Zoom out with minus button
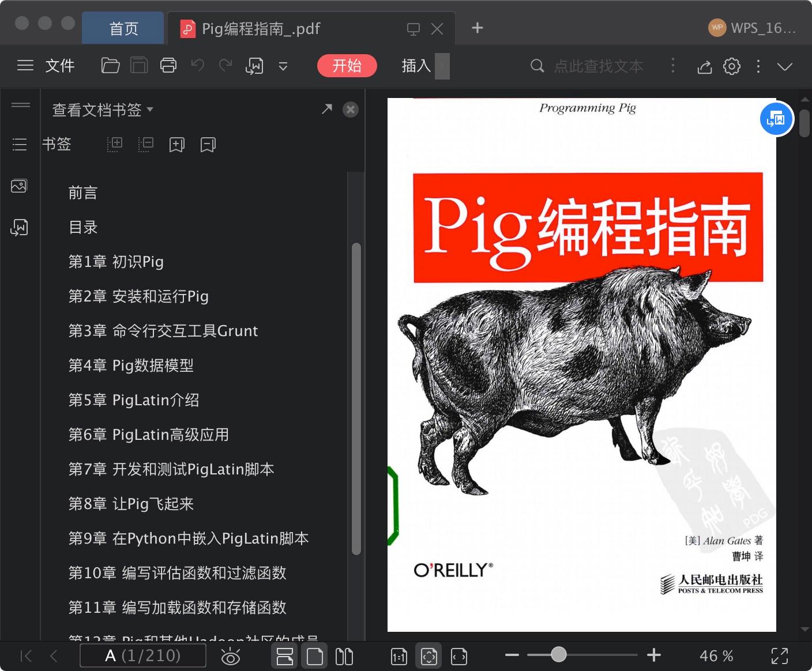Screen dimensions: 812x671 click(x=512, y=655)
